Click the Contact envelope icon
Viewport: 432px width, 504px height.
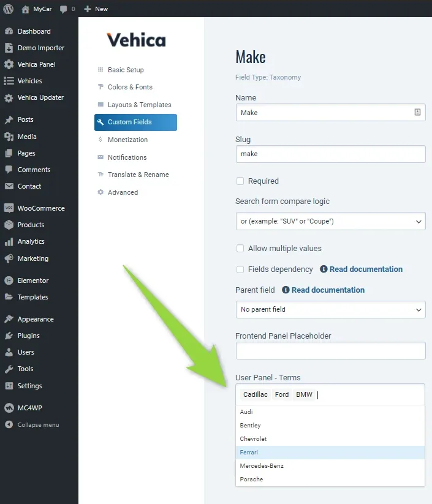(x=9, y=186)
